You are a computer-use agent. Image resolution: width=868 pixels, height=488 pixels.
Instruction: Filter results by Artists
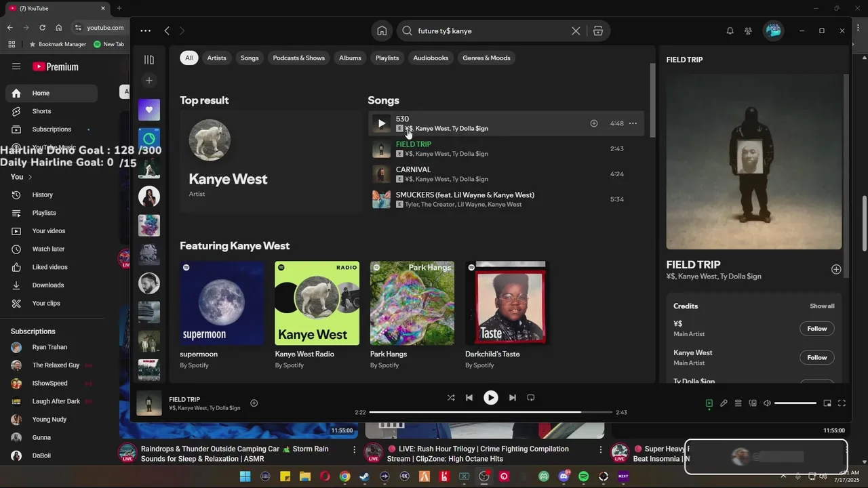pos(216,58)
